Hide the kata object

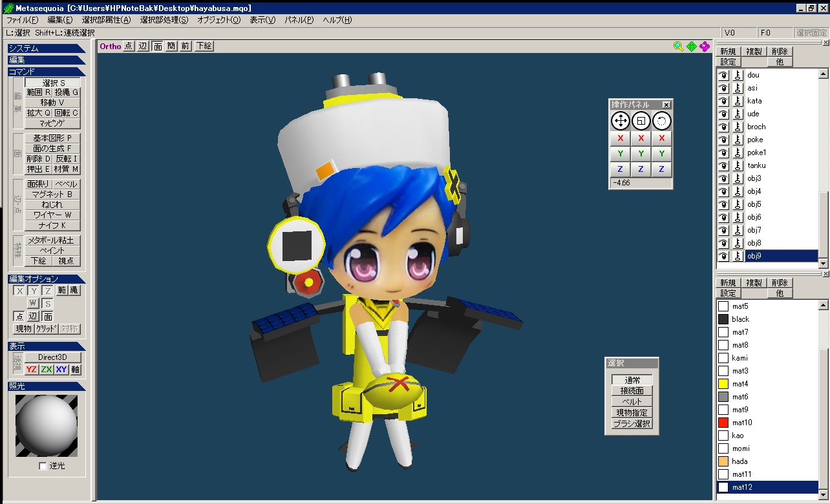click(x=724, y=101)
